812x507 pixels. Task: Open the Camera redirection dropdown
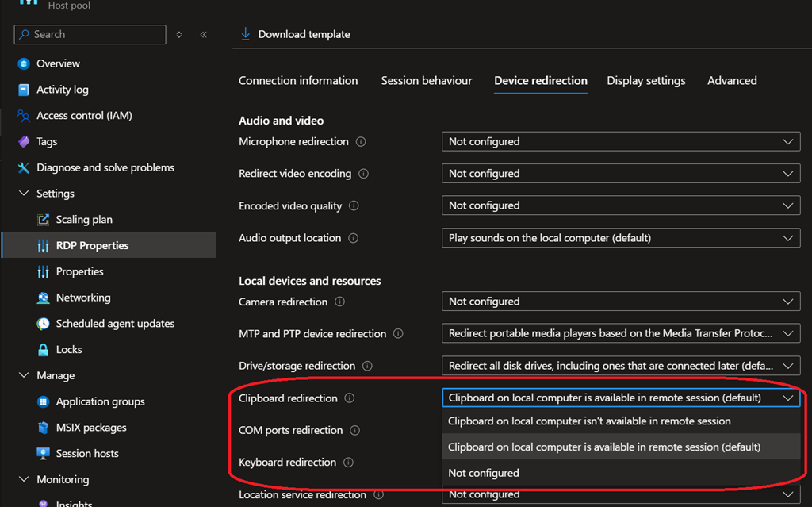(620, 302)
